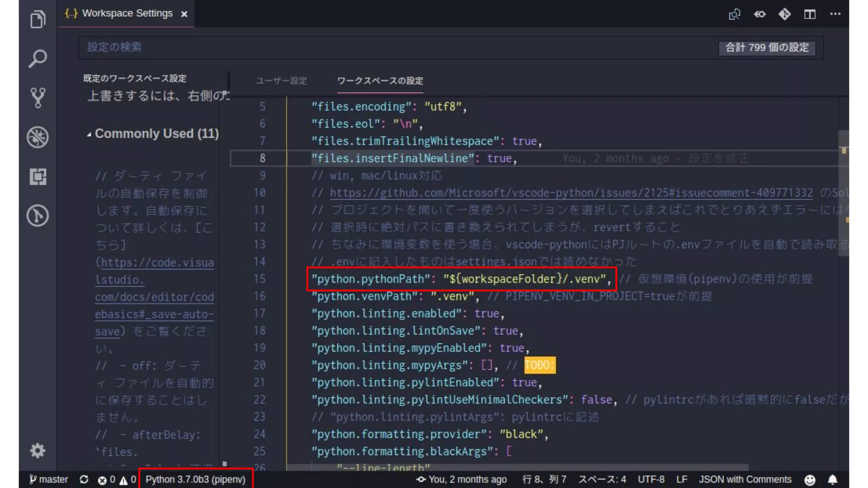The image size is (868, 488).
Task: Open the Debug view icon
Action: pos(38,137)
